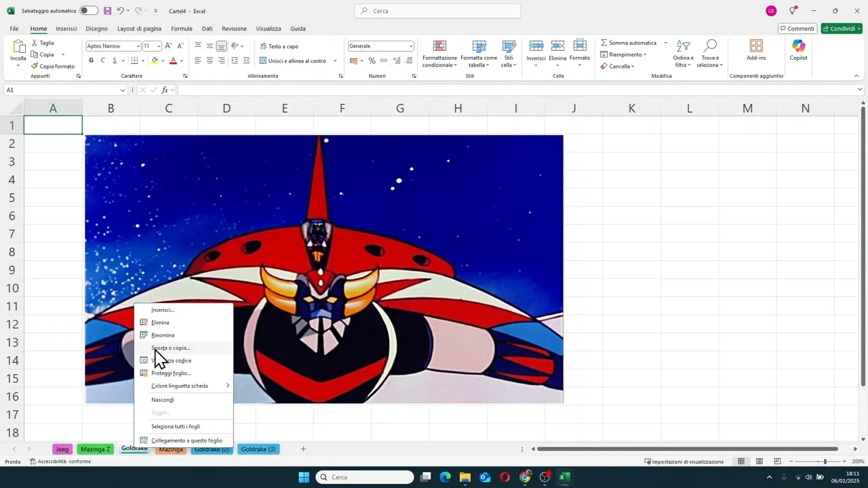Expand the Name Box dropdown arrow
The height and width of the screenshot is (488, 868).
point(123,90)
